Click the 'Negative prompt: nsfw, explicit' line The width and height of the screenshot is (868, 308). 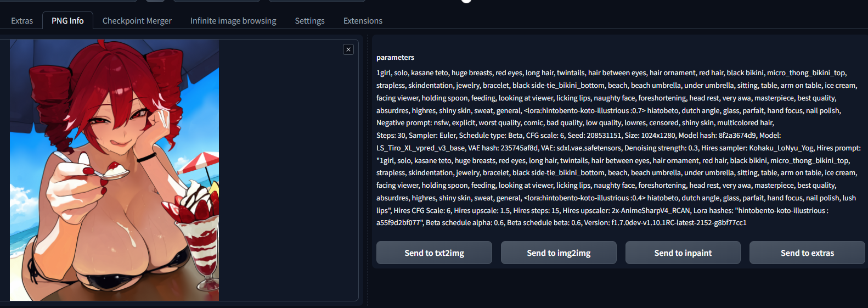(575, 122)
